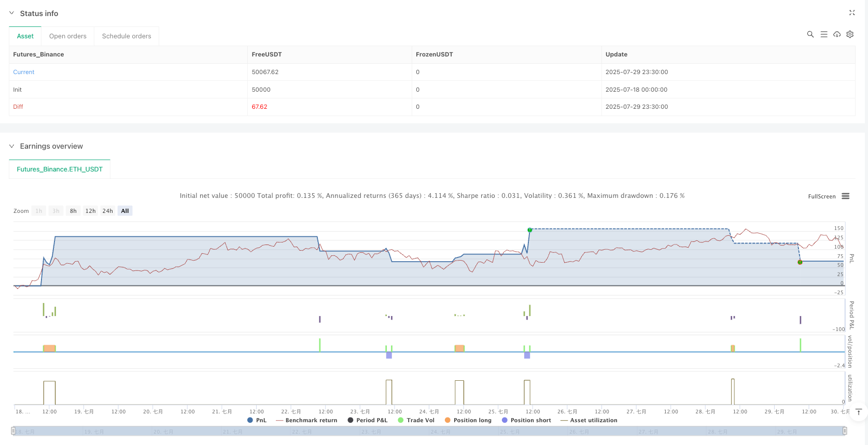
Task: Toggle the PnL series in legend
Action: coord(257,420)
